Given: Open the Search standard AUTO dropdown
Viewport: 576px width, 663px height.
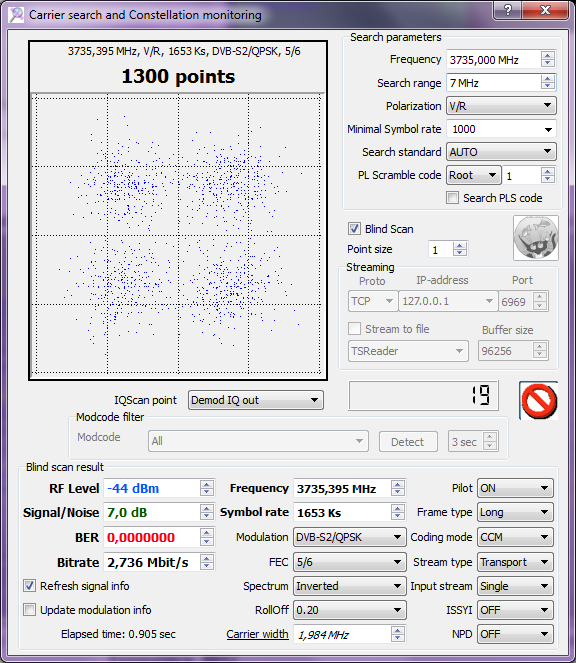Looking at the screenshot, I should pyautogui.click(x=501, y=152).
